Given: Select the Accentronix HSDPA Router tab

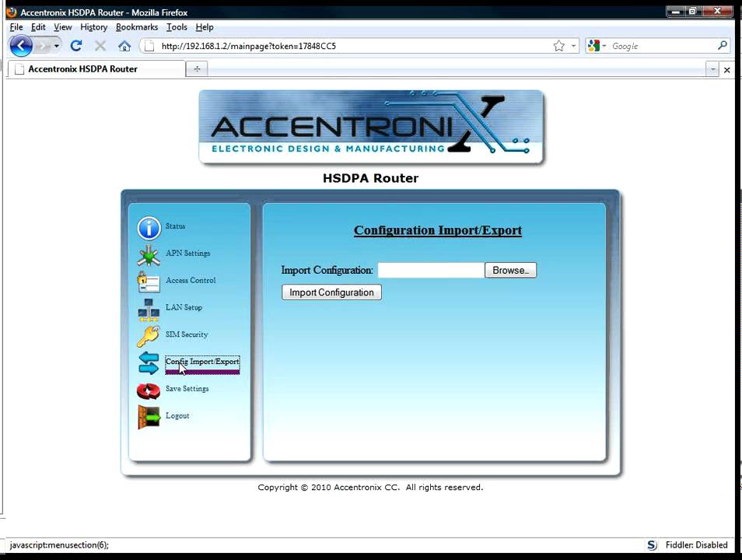Looking at the screenshot, I should pyautogui.click(x=96, y=69).
